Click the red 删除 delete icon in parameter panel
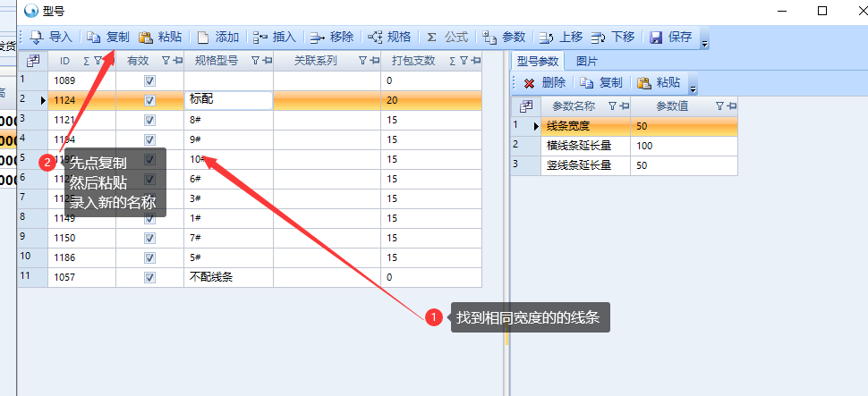Viewport: 868px width, 396px height. pyautogui.click(x=529, y=83)
